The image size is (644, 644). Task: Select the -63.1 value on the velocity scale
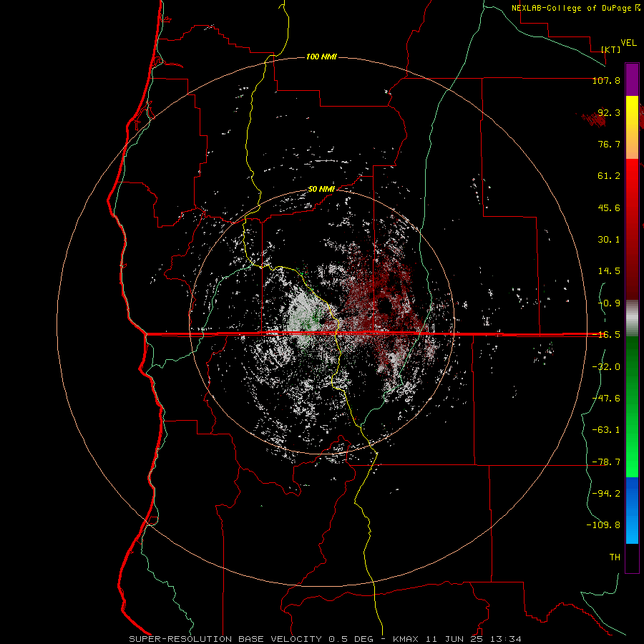606,430
